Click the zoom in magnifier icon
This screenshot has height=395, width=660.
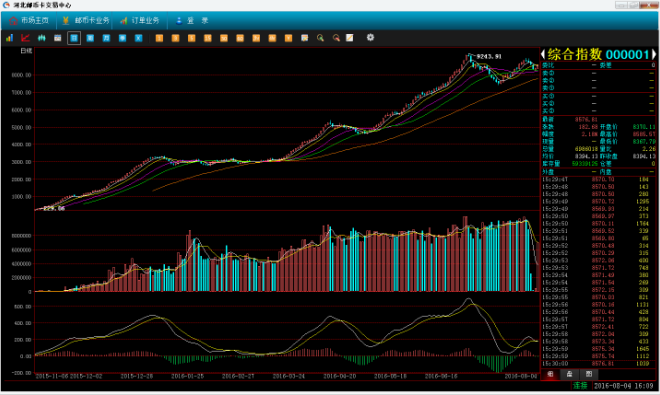320,38
